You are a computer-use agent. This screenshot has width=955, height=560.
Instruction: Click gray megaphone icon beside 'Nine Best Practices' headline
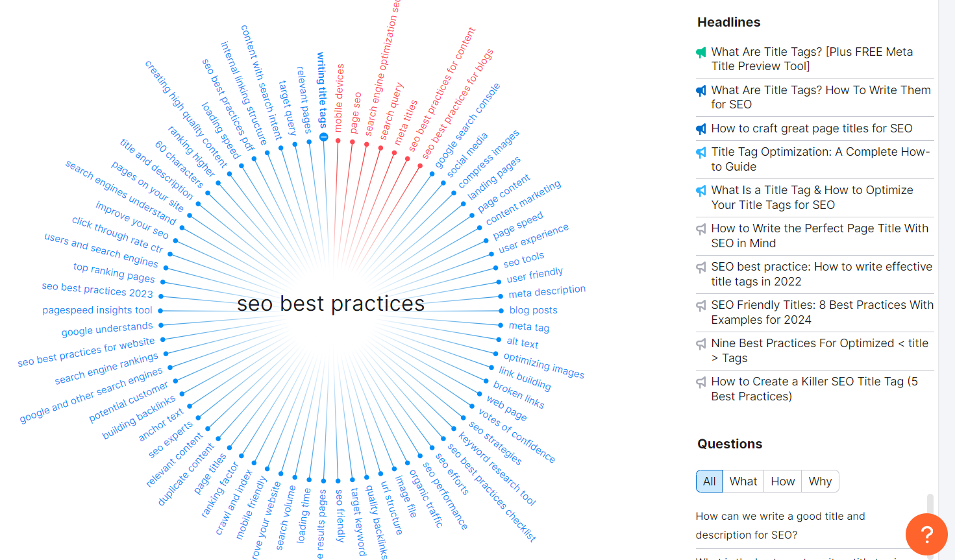[701, 344]
